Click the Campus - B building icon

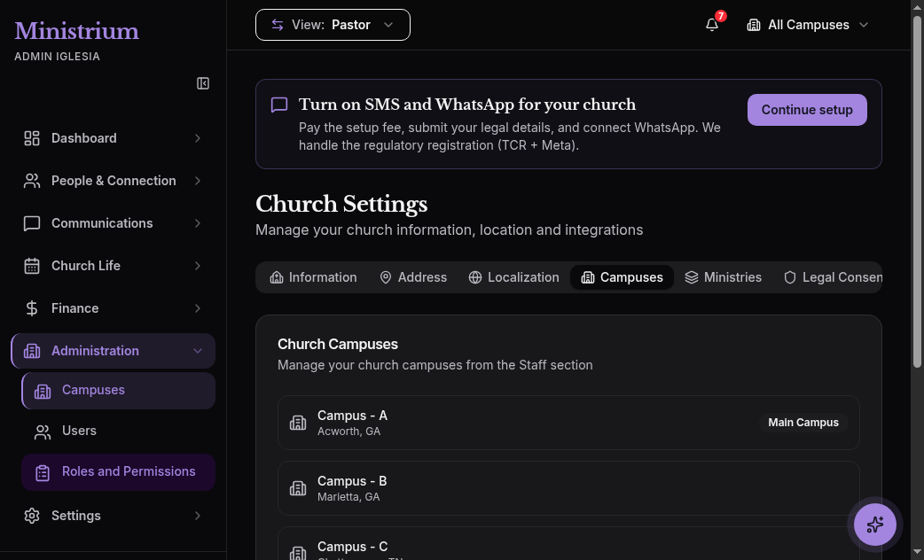click(x=298, y=488)
